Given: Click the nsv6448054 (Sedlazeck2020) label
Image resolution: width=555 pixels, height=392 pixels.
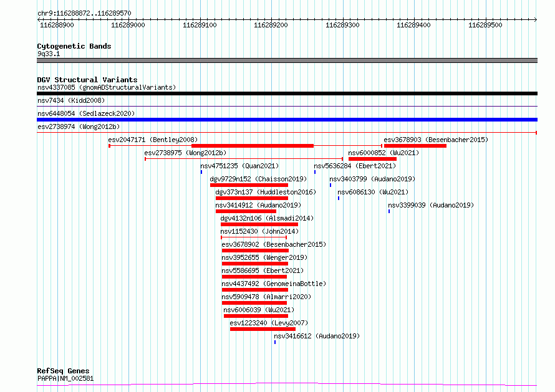Looking at the screenshot, I should pos(86,113).
